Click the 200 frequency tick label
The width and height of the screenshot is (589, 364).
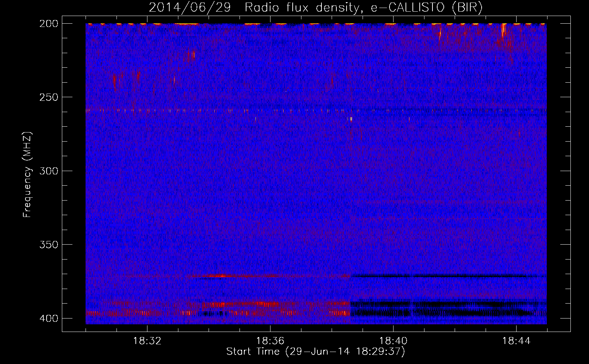pos(48,24)
